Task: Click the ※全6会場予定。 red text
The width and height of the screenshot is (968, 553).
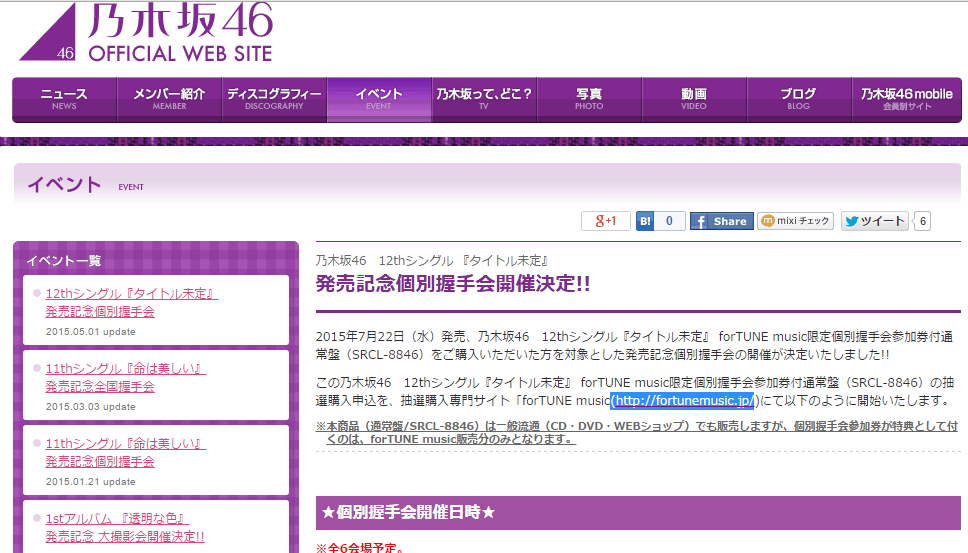Action: [x=361, y=547]
